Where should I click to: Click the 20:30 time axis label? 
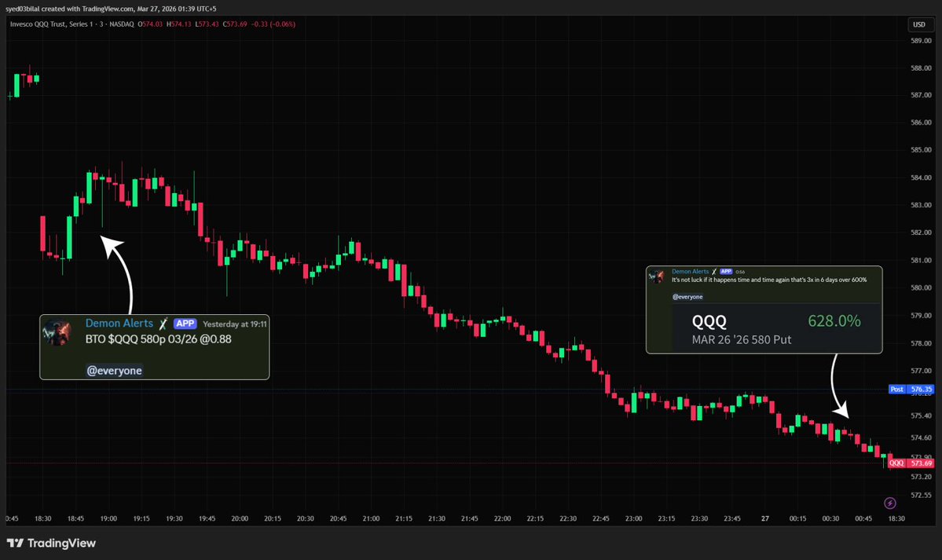click(305, 518)
